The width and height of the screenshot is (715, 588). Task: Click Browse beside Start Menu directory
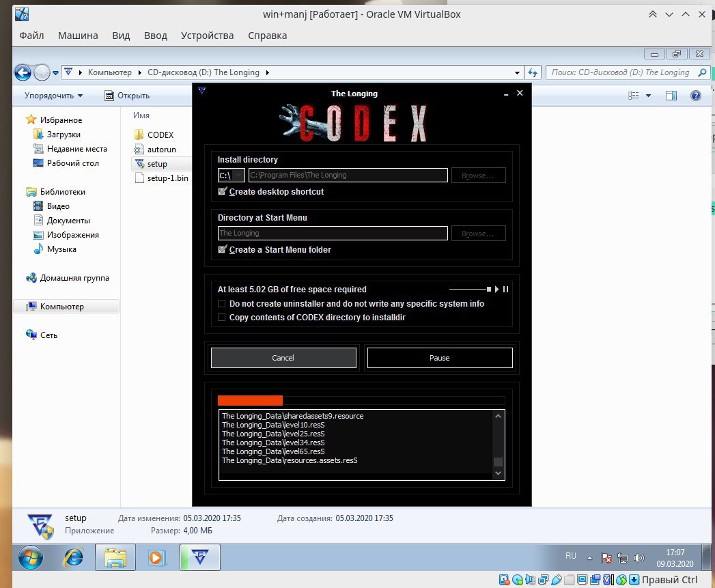478,233
